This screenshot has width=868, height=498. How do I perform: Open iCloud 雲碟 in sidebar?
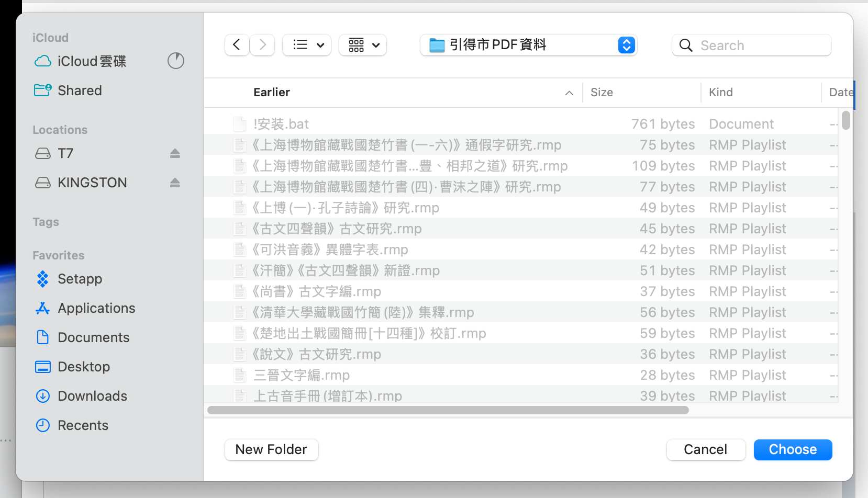point(92,61)
